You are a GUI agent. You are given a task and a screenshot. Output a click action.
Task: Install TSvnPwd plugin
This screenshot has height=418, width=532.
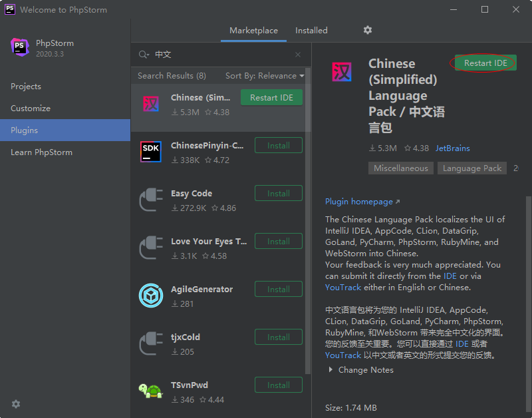pos(279,385)
